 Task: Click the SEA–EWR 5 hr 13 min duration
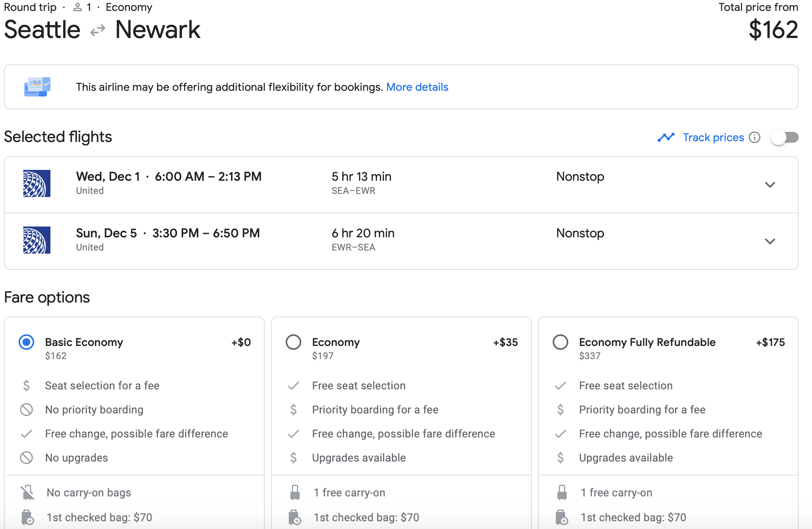point(361,177)
